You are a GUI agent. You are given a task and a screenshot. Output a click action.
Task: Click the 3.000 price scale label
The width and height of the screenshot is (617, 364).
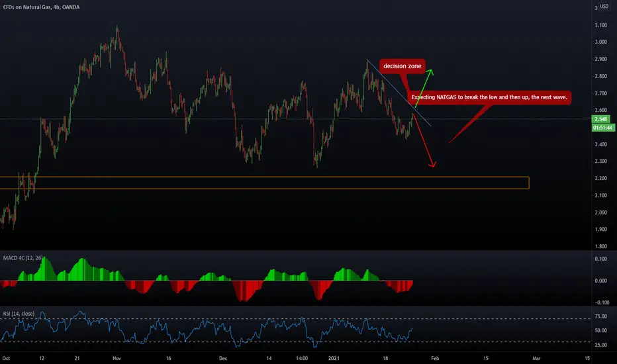coord(601,42)
